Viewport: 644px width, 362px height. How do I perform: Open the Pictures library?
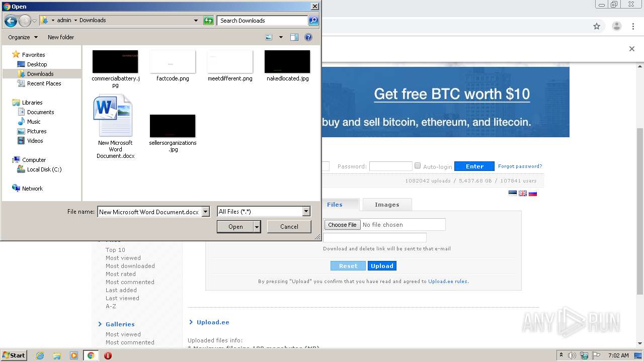tap(32, 131)
